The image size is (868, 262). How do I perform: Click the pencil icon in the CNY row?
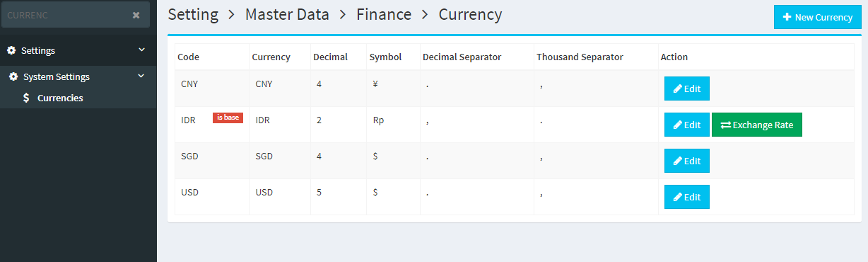[677, 89]
